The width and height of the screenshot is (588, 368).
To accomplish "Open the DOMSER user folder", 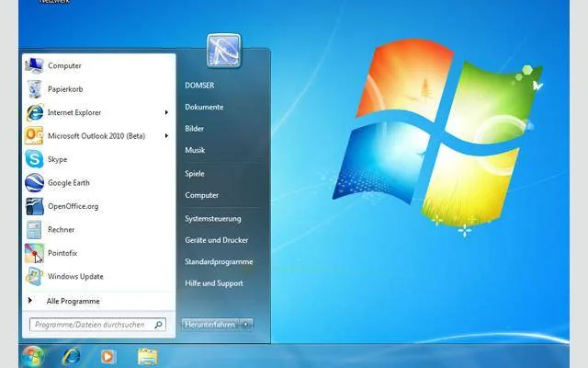I will tap(199, 86).
